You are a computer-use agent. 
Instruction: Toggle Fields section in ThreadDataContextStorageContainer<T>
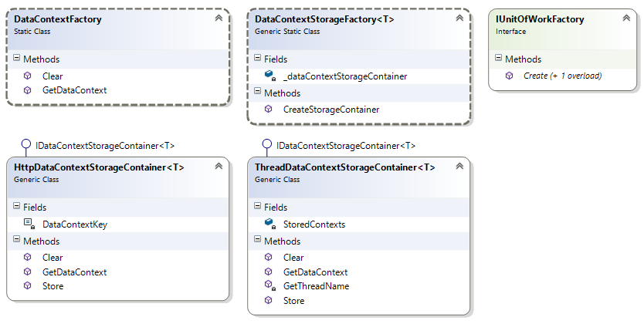[258, 207]
